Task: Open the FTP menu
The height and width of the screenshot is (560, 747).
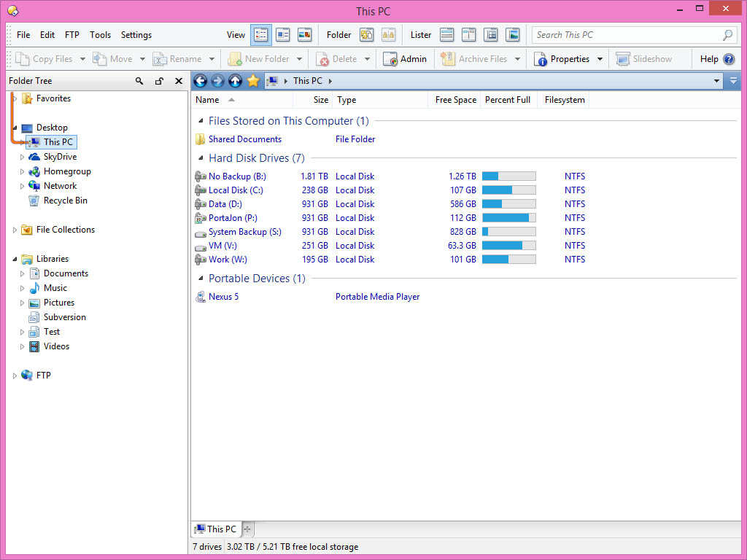Action: coord(71,35)
